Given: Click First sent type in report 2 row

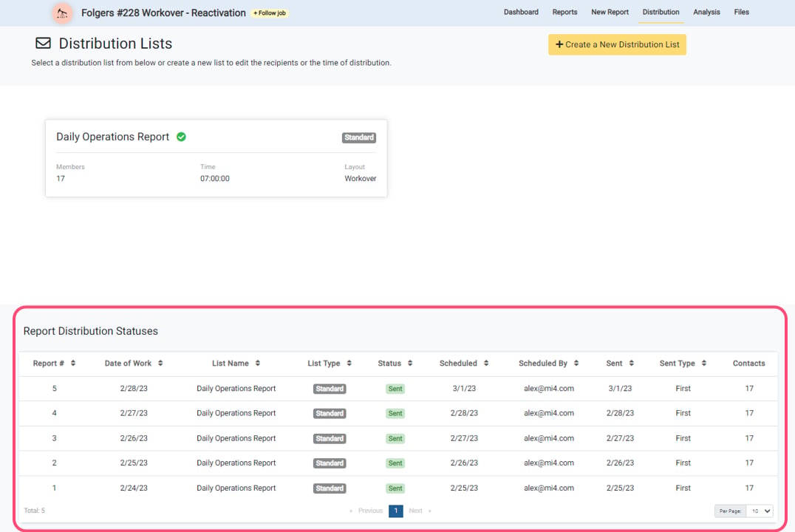Looking at the screenshot, I should (683, 463).
